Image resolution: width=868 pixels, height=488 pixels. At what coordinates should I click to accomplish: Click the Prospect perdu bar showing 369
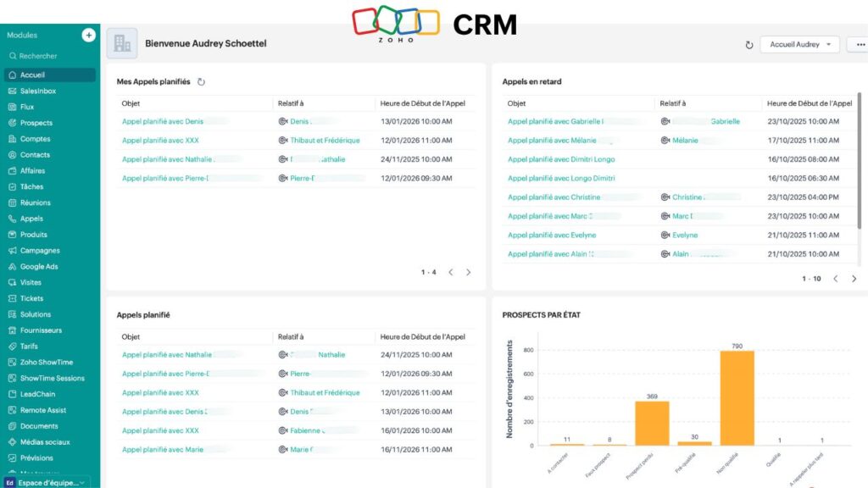click(652, 424)
